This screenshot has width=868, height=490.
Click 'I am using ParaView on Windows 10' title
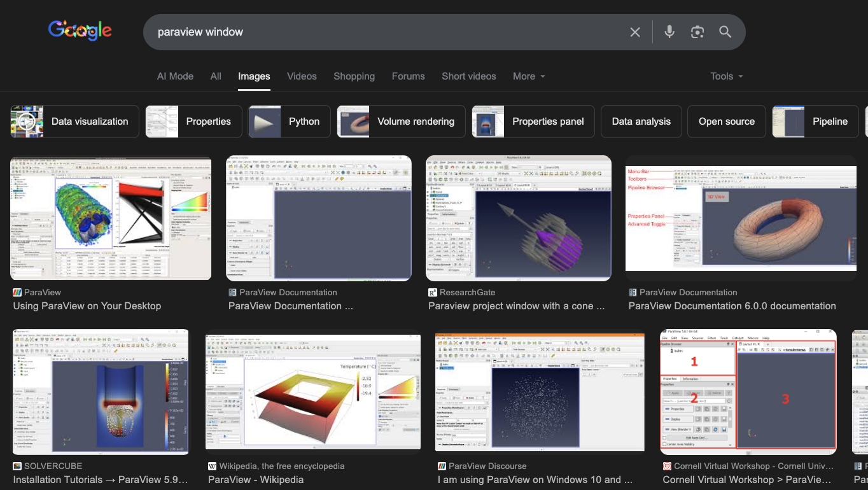point(535,480)
